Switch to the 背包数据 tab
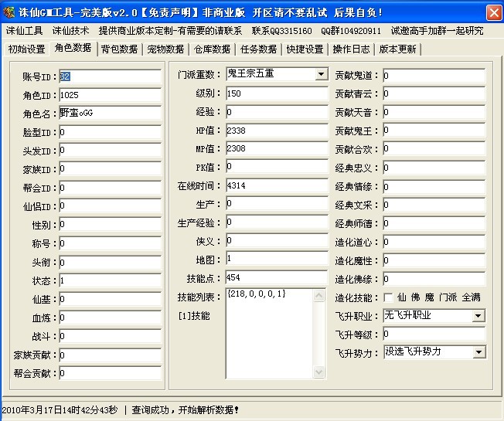The image size is (504, 421). coord(119,49)
